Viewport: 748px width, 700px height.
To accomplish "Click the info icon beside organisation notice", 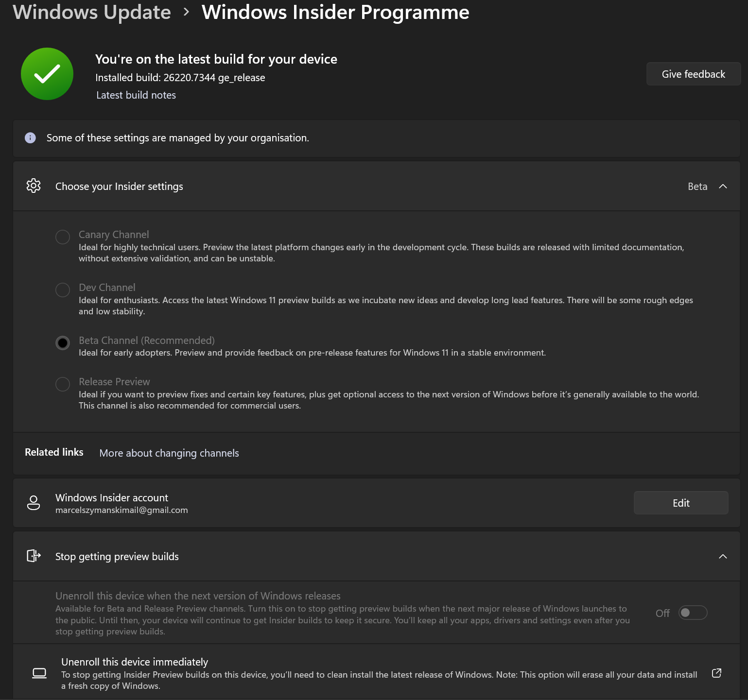I will [x=30, y=138].
